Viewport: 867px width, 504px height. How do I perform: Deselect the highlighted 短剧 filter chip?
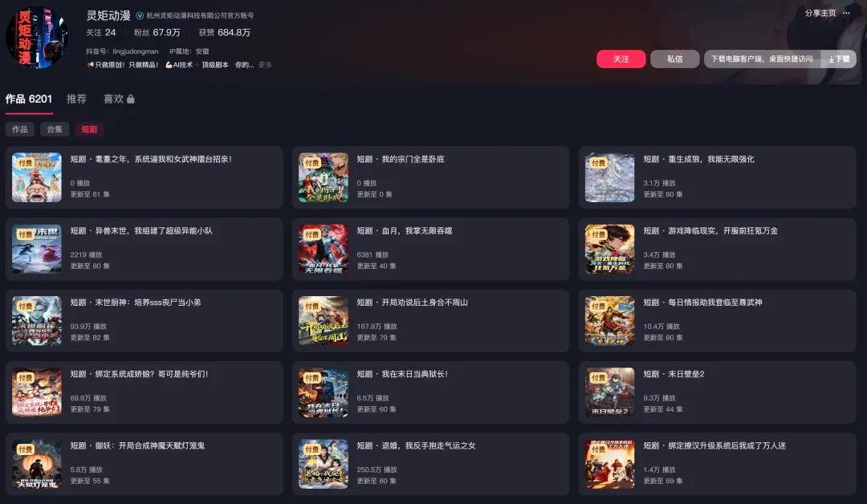pos(89,128)
